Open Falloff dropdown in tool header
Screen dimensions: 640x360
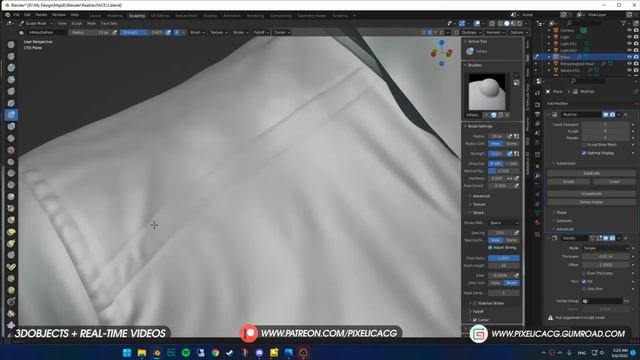(260, 32)
